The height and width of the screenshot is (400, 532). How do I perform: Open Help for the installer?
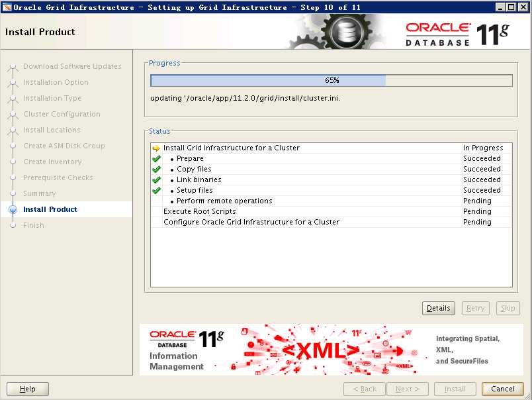[x=28, y=389]
